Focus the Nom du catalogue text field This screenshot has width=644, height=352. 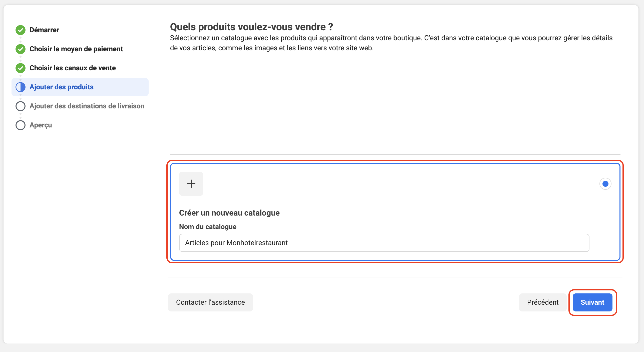point(384,243)
